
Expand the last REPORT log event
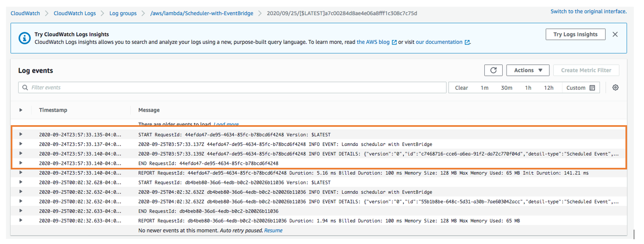(21, 221)
